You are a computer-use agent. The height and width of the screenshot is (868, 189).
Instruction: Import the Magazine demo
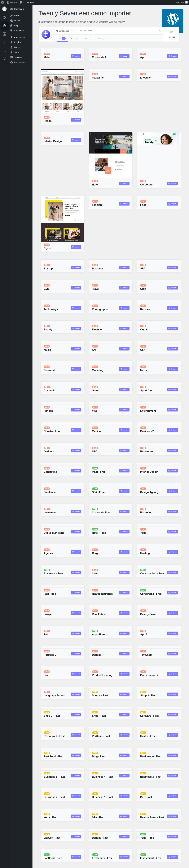point(124,76)
